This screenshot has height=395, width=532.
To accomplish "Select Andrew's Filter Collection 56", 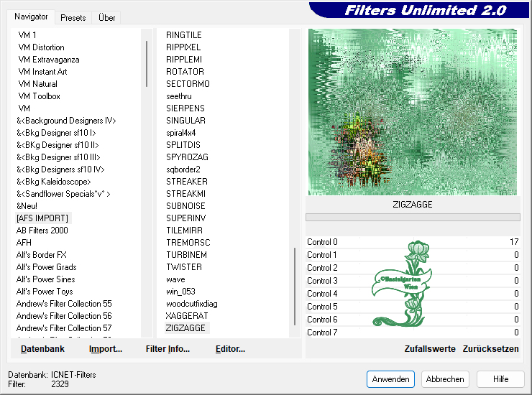I will (64, 316).
